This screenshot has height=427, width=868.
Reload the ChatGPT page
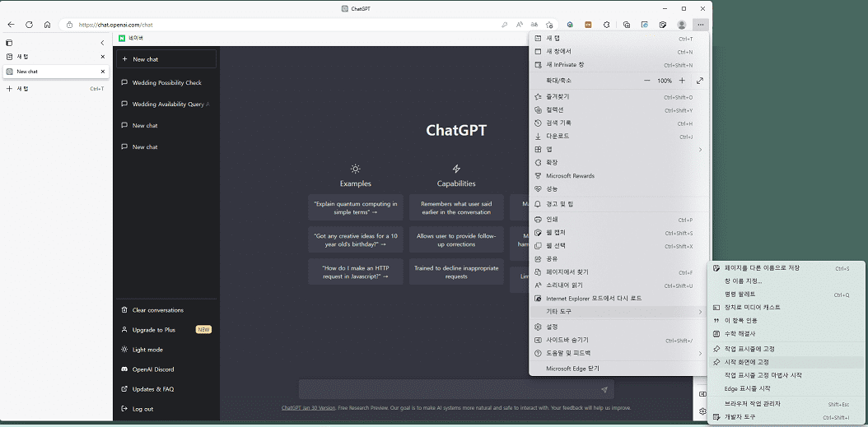30,25
